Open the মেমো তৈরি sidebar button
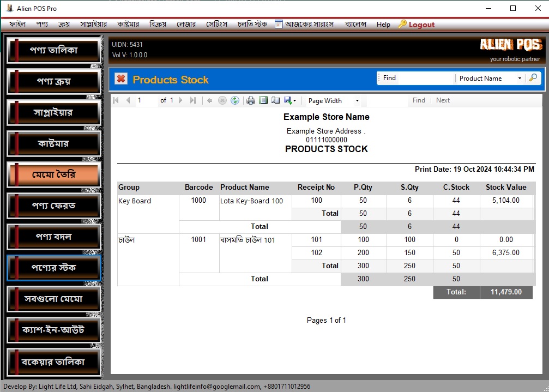 click(x=53, y=174)
